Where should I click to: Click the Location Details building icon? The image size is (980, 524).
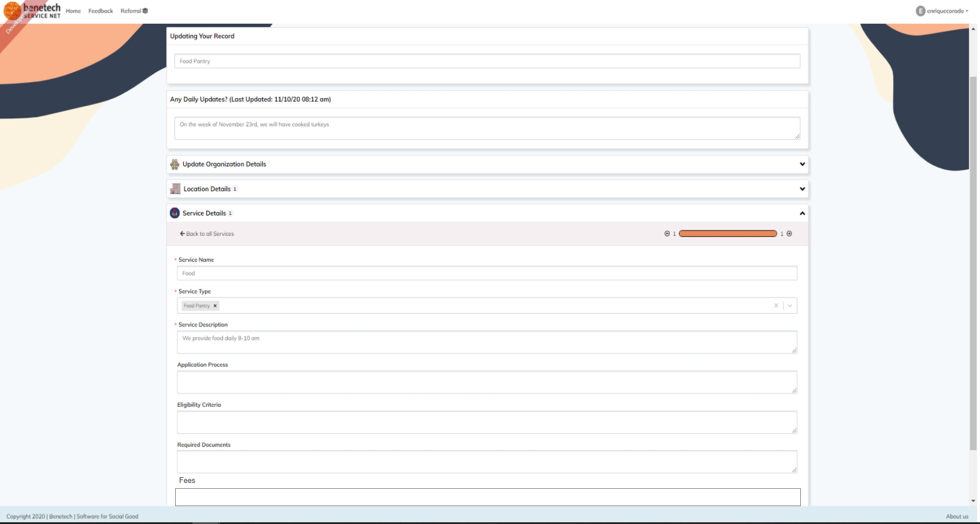click(x=175, y=189)
